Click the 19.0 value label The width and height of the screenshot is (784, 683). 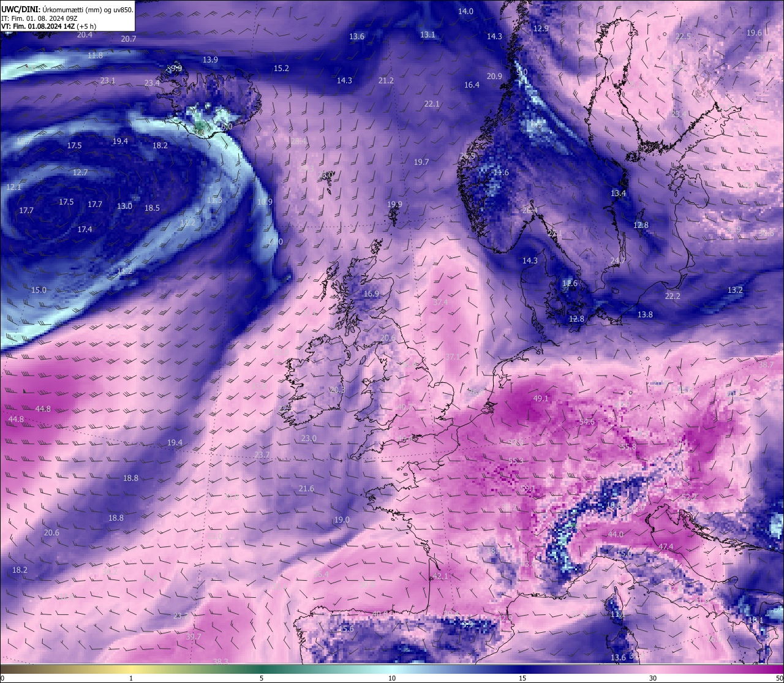tap(342, 520)
